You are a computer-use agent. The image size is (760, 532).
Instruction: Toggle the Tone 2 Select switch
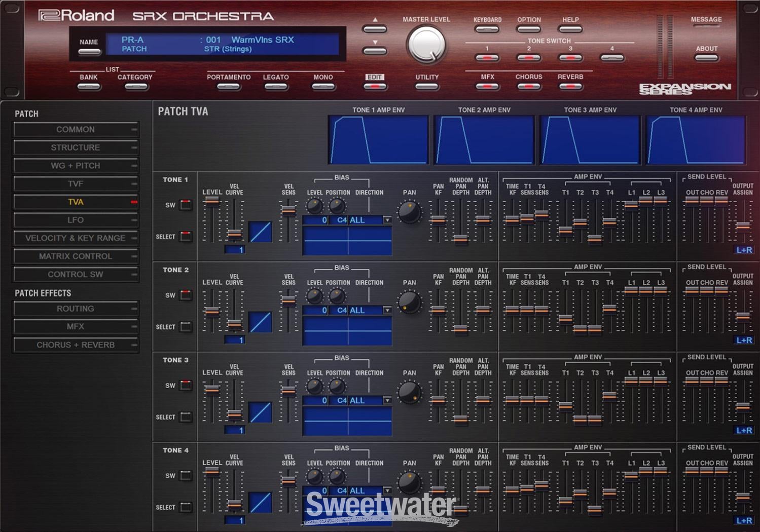pyautogui.click(x=186, y=327)
